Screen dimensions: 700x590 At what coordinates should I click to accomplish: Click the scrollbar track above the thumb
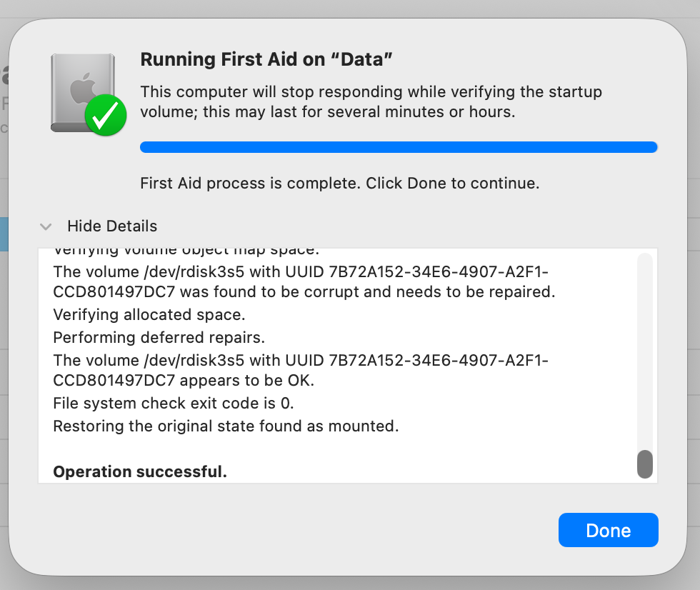point(644,351)
